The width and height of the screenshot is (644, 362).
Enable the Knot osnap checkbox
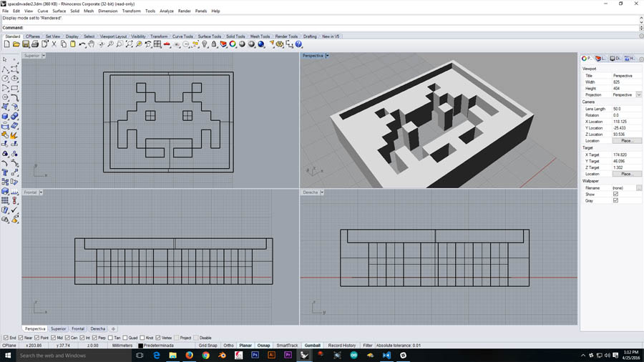click(142, 338)
